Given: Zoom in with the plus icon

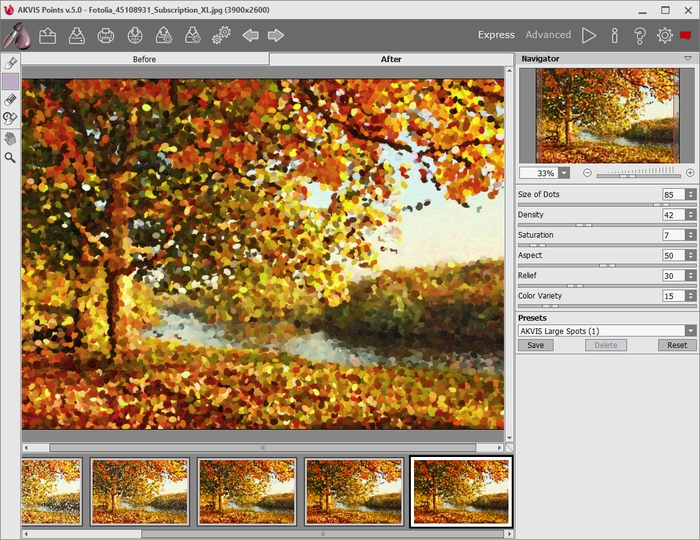Looking at the screenshot, I should pyautogui.click(x=690, y=173).
